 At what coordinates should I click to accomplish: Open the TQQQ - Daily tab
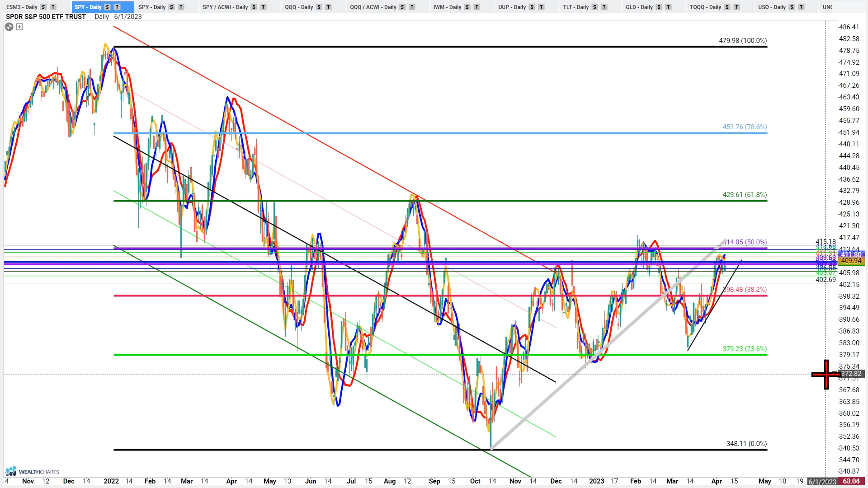pos(705,7)
